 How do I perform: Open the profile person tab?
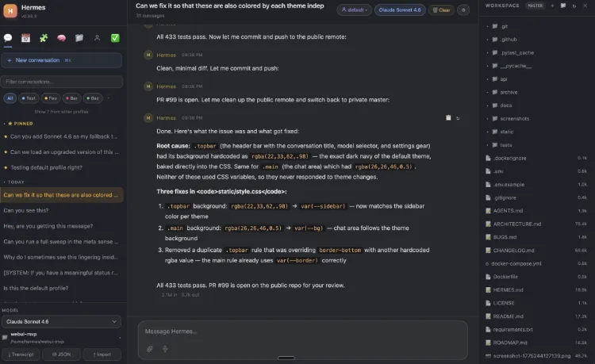97,37
